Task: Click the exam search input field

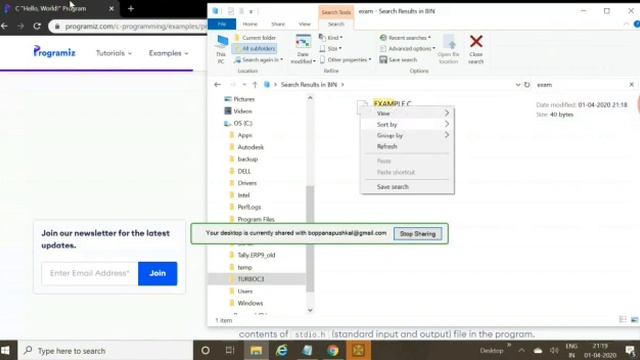Action: [x=580, y=84]
